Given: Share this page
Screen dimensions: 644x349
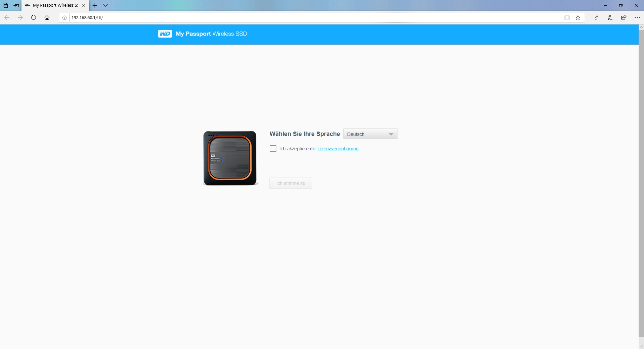Looking at the screenshot, I should 624,18.
